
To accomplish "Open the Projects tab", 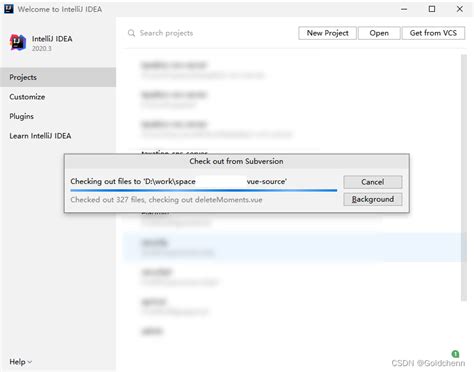I will pos(58,77).
